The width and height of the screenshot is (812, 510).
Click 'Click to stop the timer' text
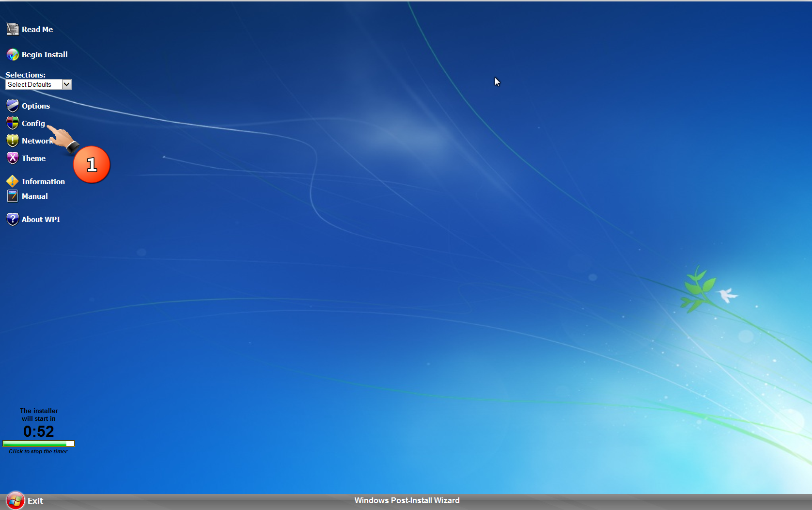coord(38,451)
